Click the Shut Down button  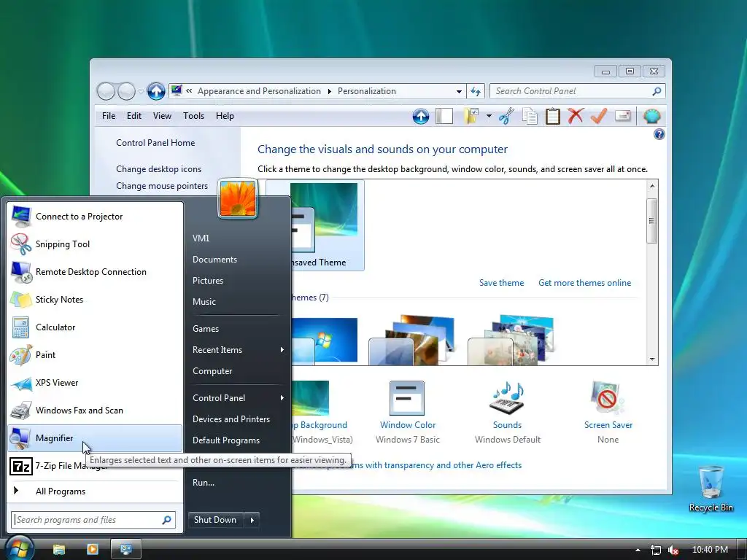pyautogui.click(x=216, y=519)
